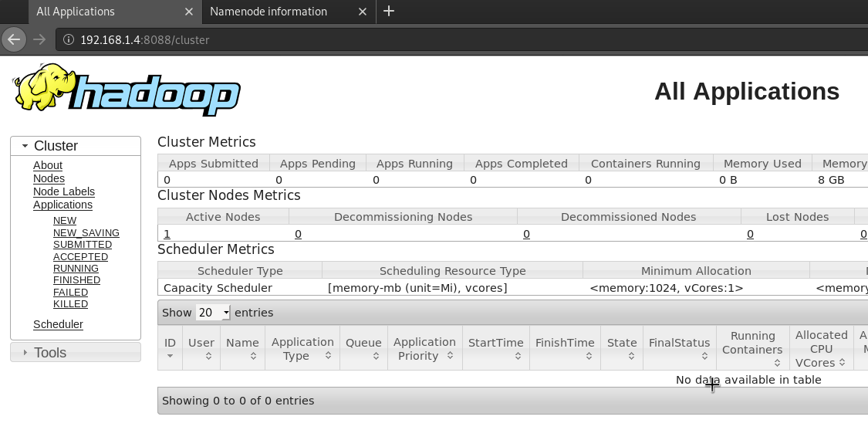Sort table by Queue column arrows

tap(376, 356)
